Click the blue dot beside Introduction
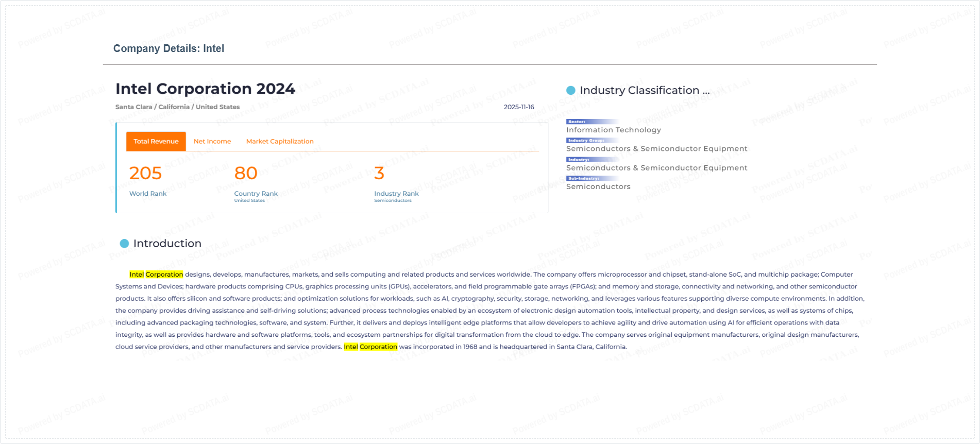This screenshot has width=980, height=444. point(124,244)
